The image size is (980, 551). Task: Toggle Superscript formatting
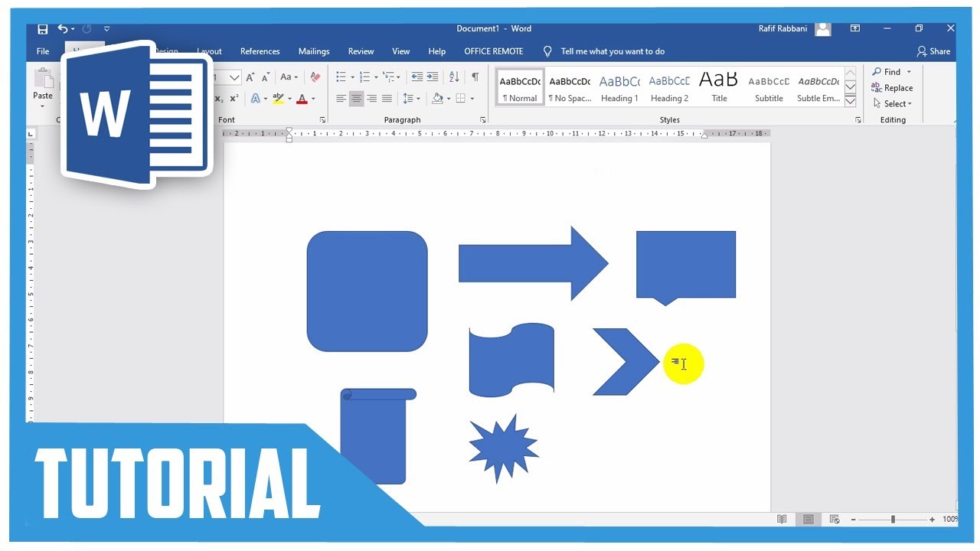234,99
